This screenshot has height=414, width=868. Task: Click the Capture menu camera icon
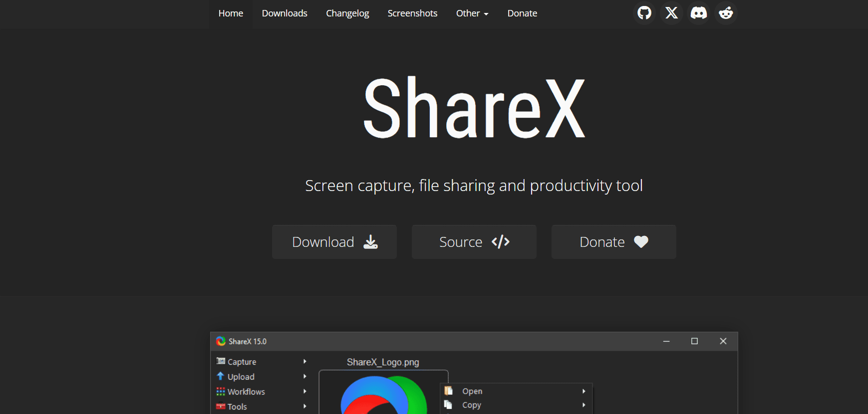click(221, 361)
